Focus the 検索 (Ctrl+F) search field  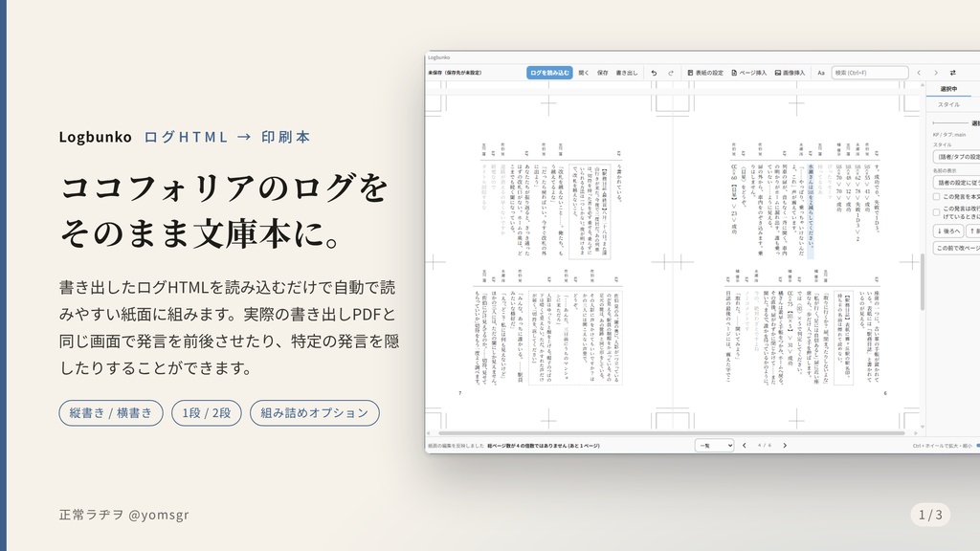[869, 73]
